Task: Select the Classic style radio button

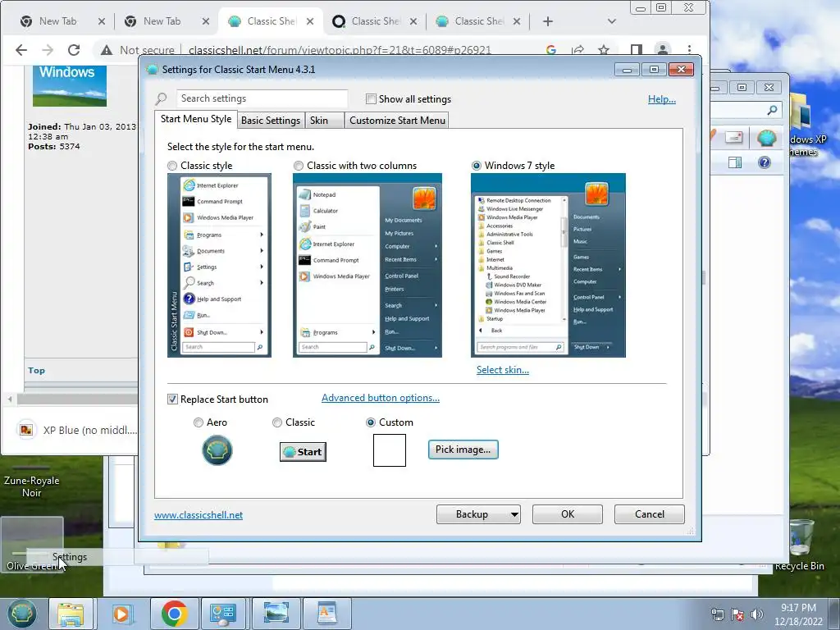Action: point(172,166)
